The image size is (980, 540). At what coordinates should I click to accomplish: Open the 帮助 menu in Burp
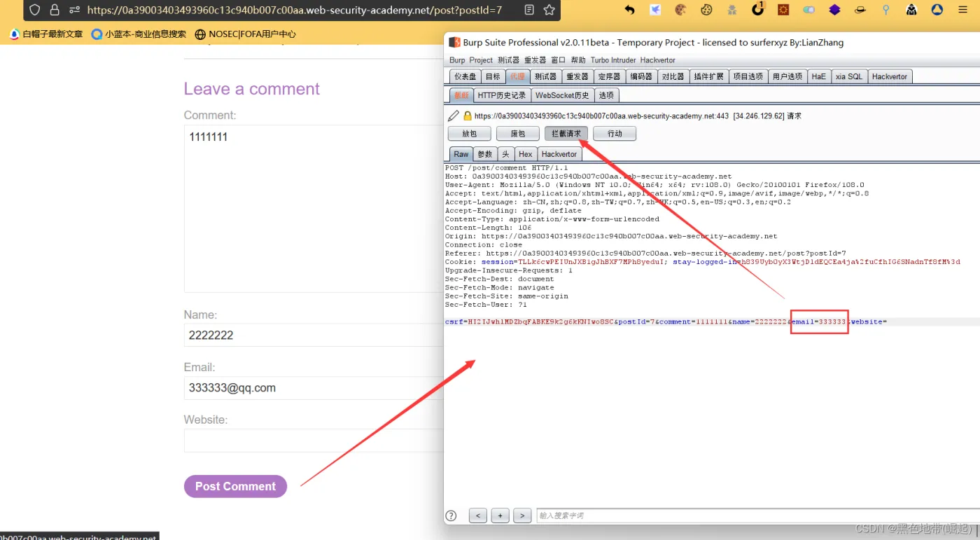pos(578,60)
